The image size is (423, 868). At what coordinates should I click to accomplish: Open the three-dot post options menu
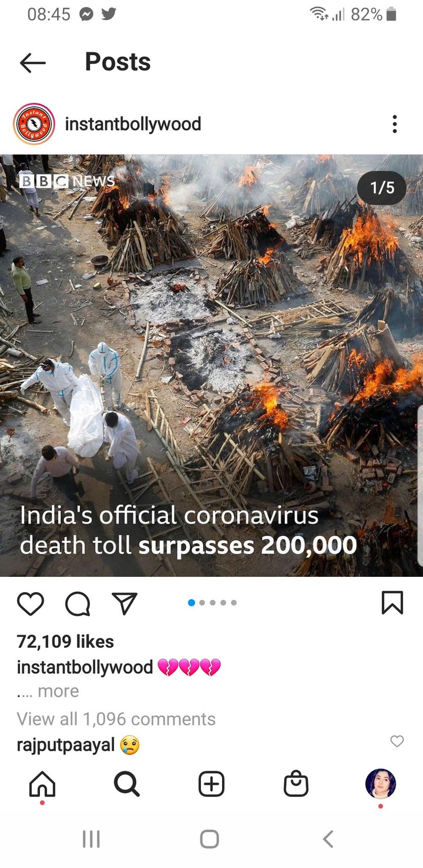click(395, 124)
